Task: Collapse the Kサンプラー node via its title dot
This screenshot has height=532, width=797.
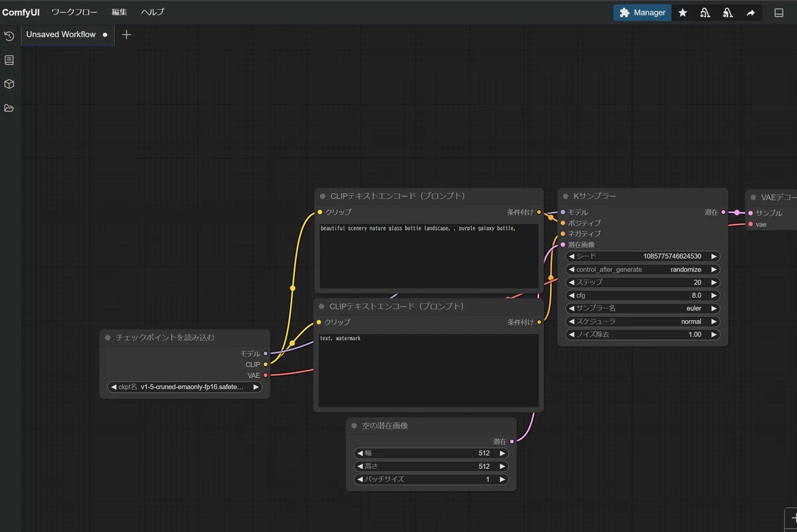Action: tap(566, 197)
